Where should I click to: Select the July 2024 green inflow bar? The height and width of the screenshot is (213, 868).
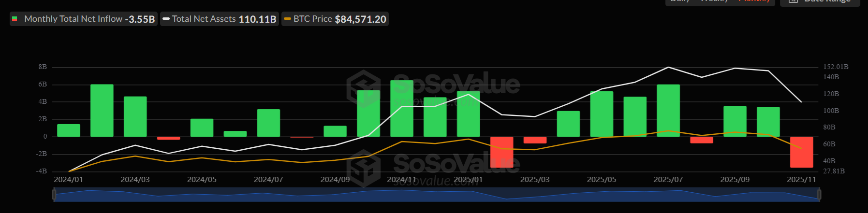268,123
